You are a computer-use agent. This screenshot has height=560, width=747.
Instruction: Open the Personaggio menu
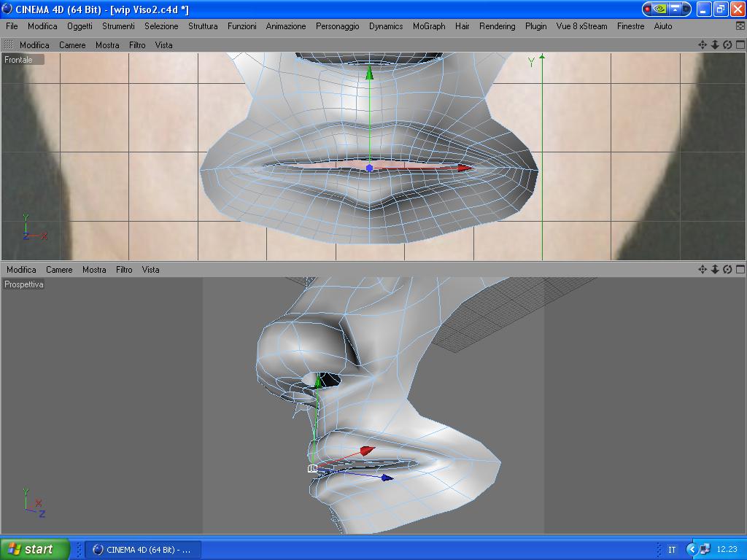(337, 26)
